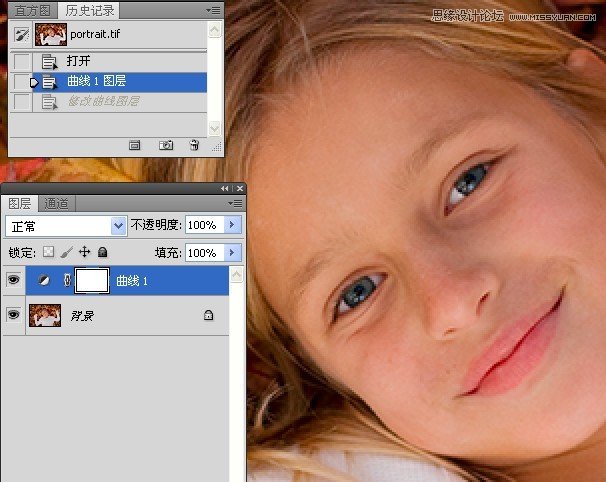
Task: Collapse the Layers panel with double arrows
Action: pyautogui.click(x=225, y=189)
